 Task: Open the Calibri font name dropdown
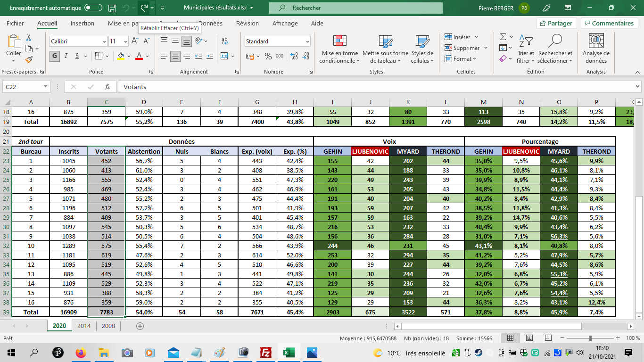pyautogui.click(x=104, y=41)
